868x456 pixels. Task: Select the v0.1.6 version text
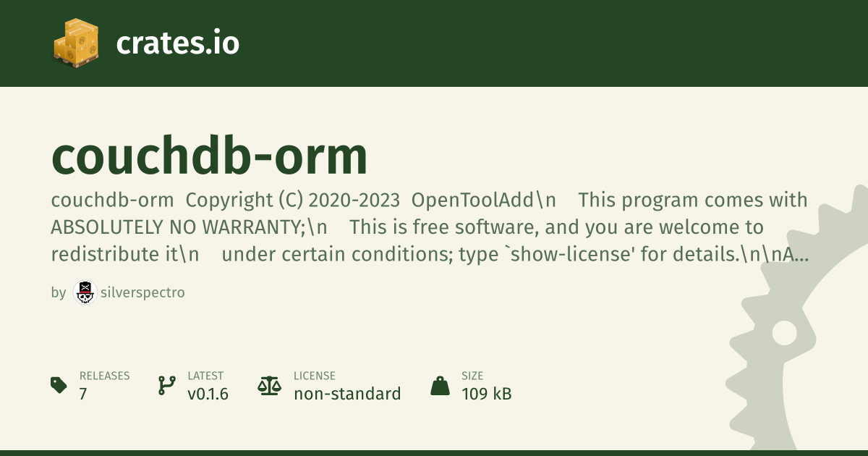pos(208,394)
